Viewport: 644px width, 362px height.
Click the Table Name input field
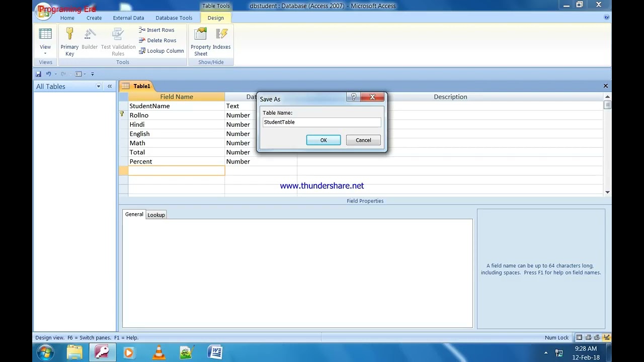322,122
